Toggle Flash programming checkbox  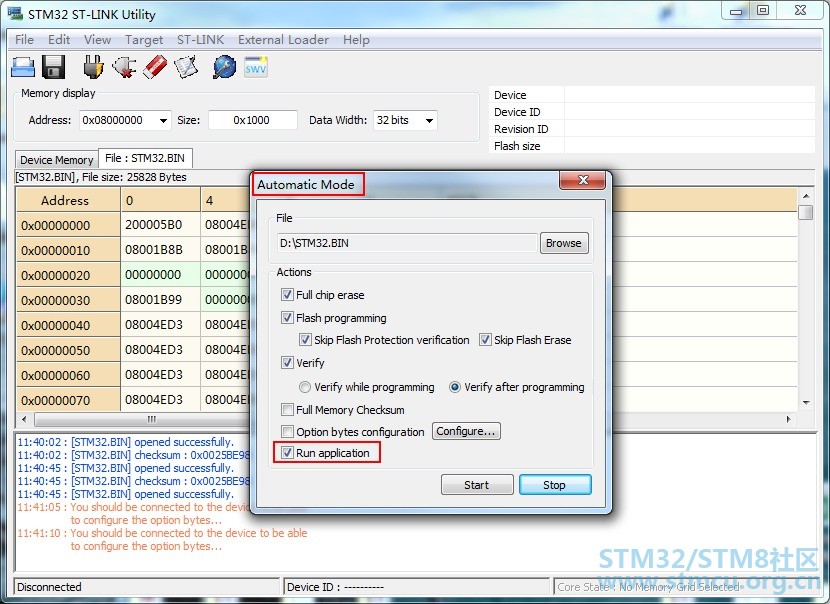point(287,318)
